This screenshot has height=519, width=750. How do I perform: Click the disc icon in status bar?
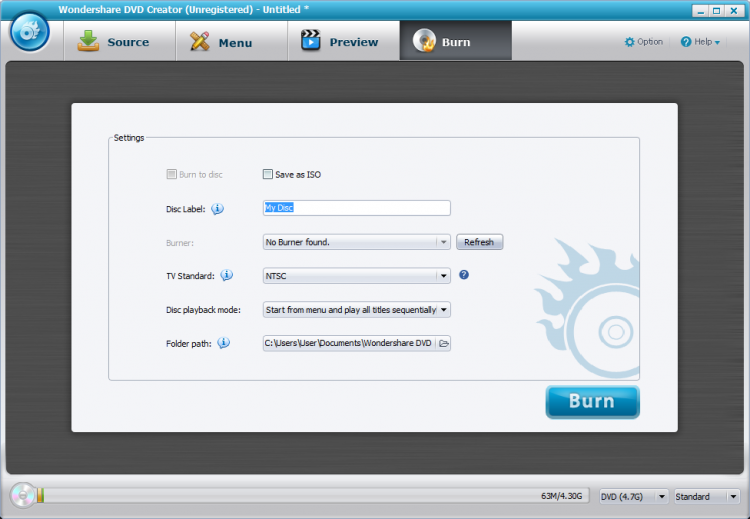(22, 496)
